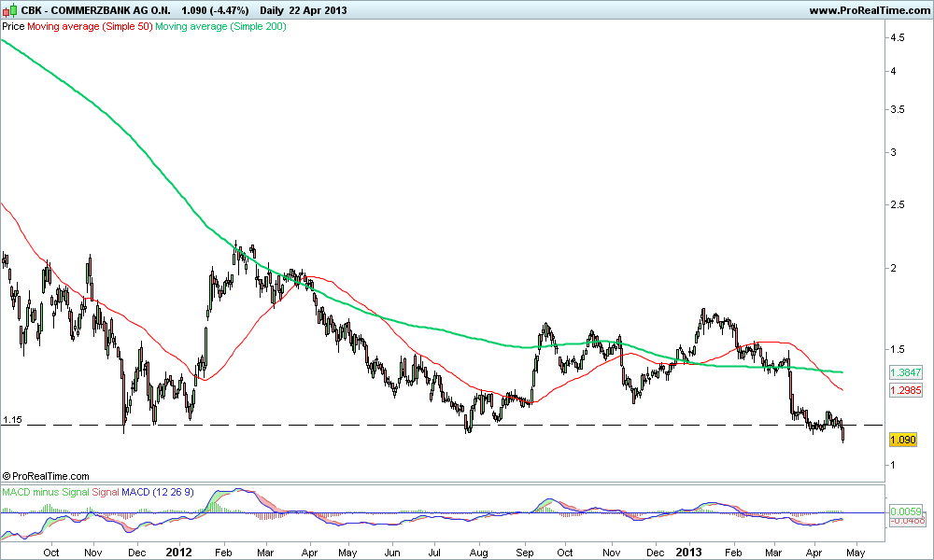Click the May label at axis end
This screenshot has width=934, height=560.
[856, 553]
